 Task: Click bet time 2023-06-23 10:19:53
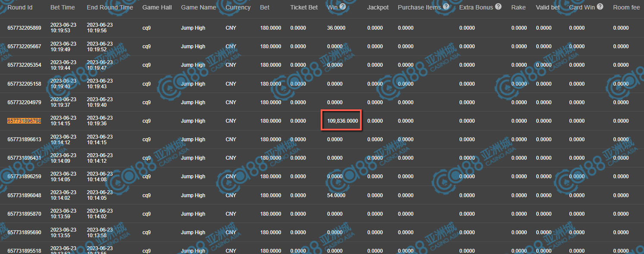coord(63,28)
